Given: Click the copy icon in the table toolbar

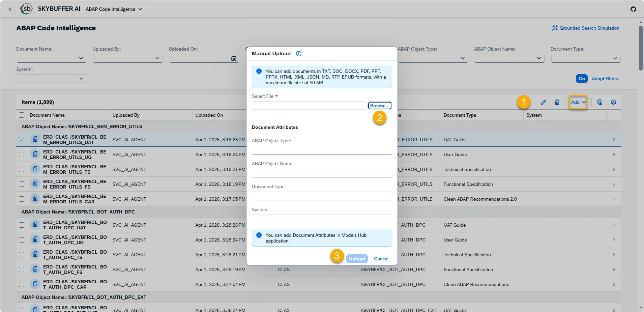Looking at the screenshot, I should [x=600, y=102].
